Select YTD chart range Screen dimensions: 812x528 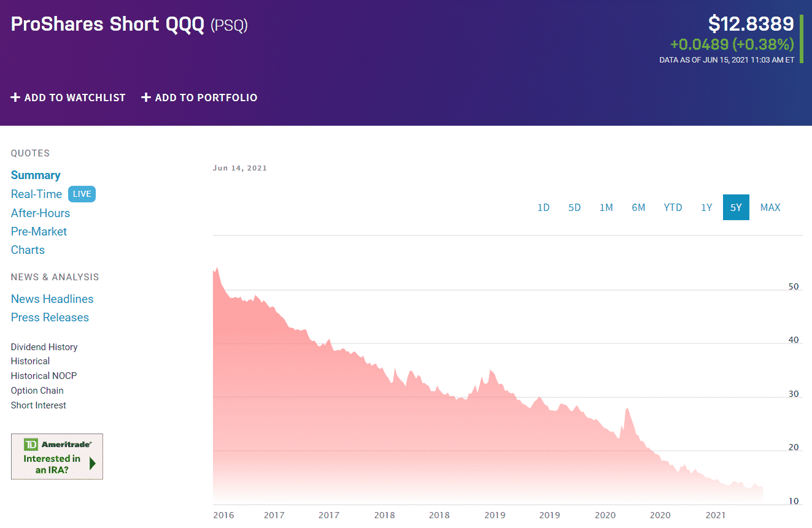click(x=673, y=207)
